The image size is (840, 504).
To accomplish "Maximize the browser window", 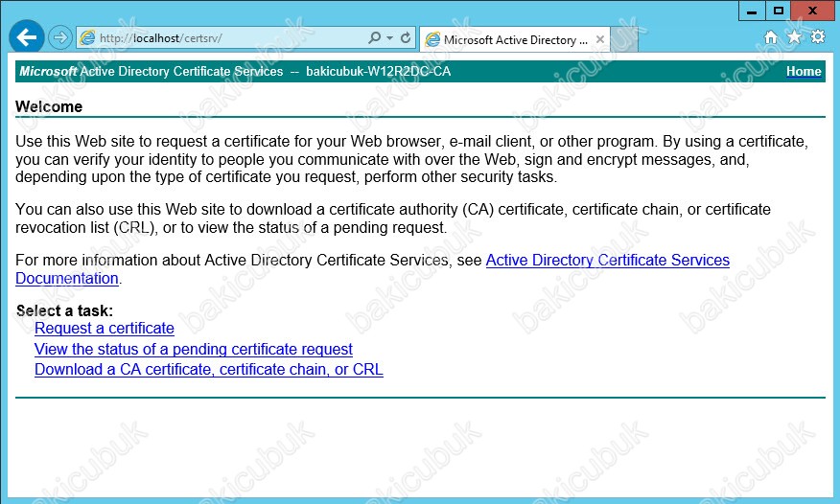I will 779,11.
